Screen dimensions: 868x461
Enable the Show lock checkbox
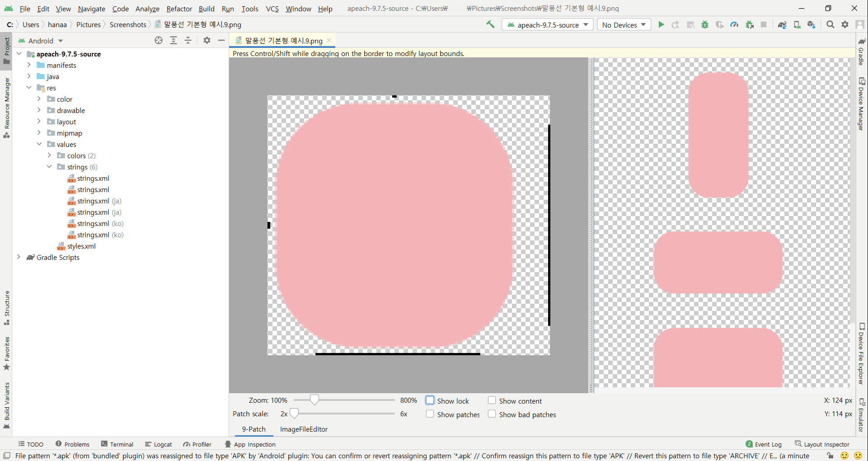click(x=430, y=400)
